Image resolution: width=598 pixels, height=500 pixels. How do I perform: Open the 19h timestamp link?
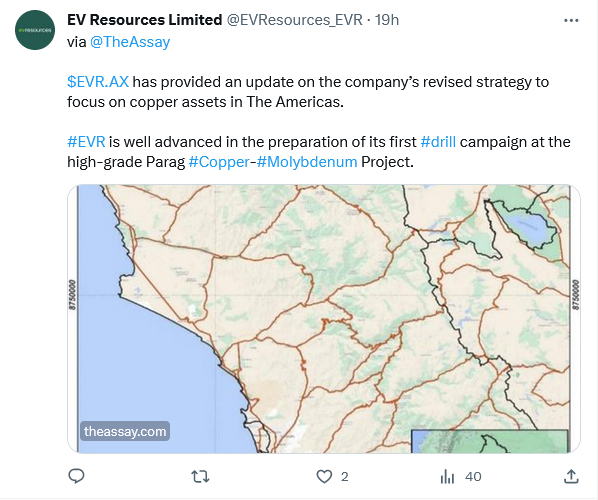pos(387,20)
